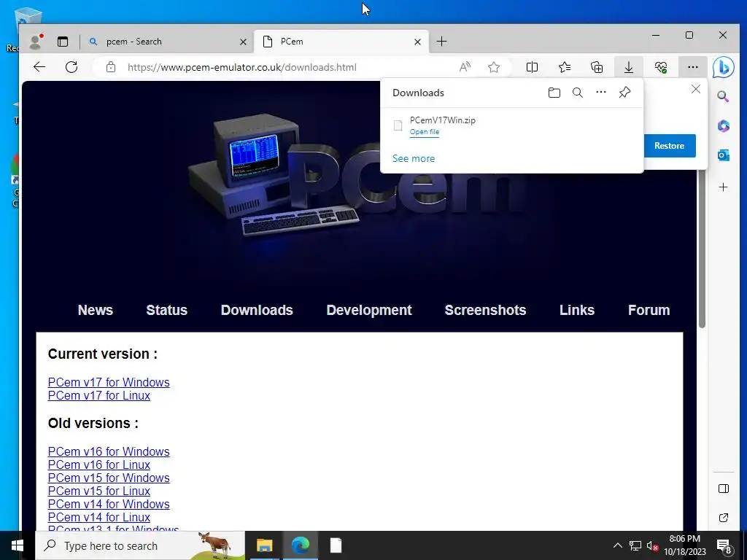Viewport: 747px width, 560px height.
Task: Download PCem v15 for Linux
Action: click(99, 491)
